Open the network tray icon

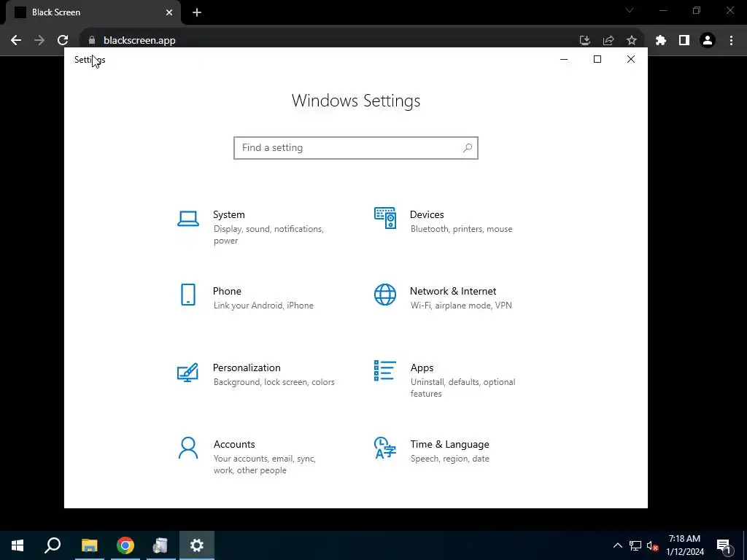click(635, 545)
